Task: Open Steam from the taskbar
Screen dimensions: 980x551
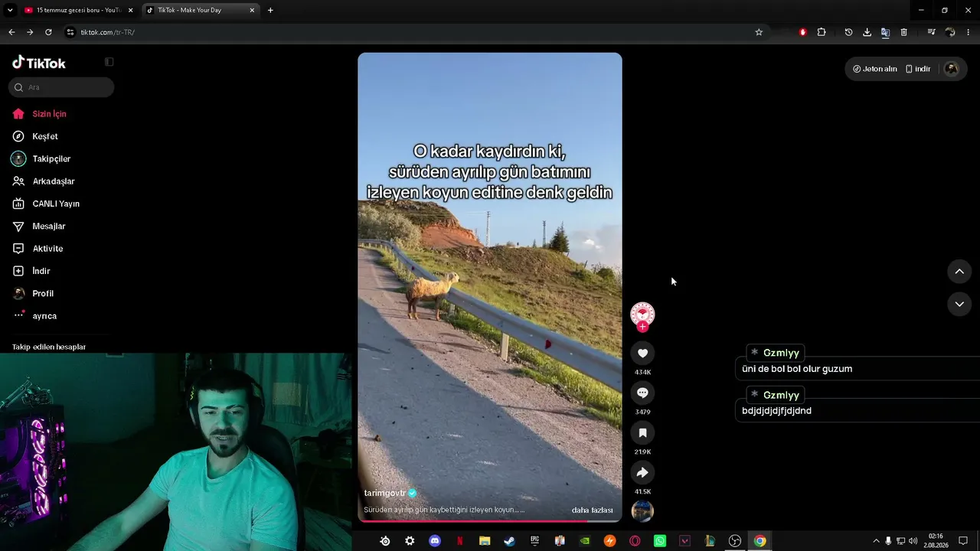Action: click(509, 541)
